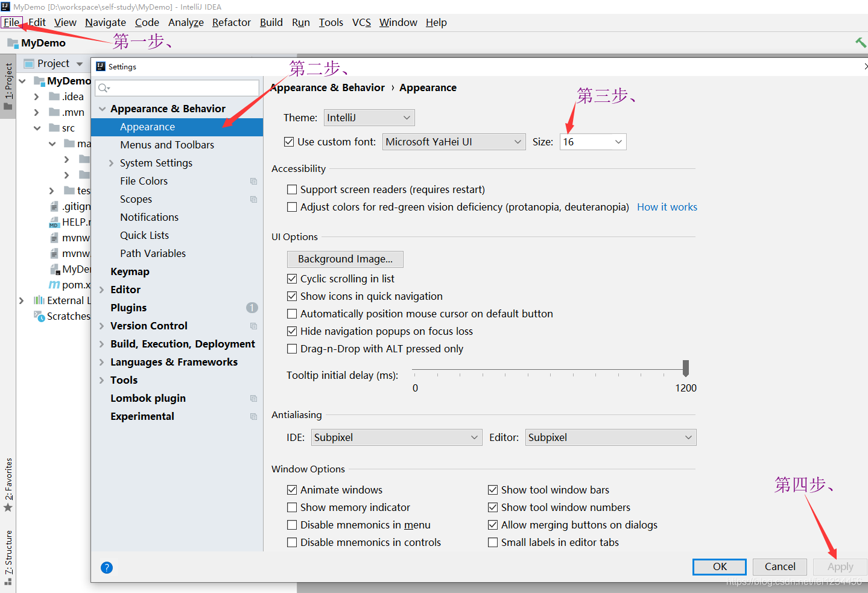Viewport: 868px width, 593px height.
Task: Toggle Show tool window bars checkbox
Action: pyautogui.click(x=493, y=490)
